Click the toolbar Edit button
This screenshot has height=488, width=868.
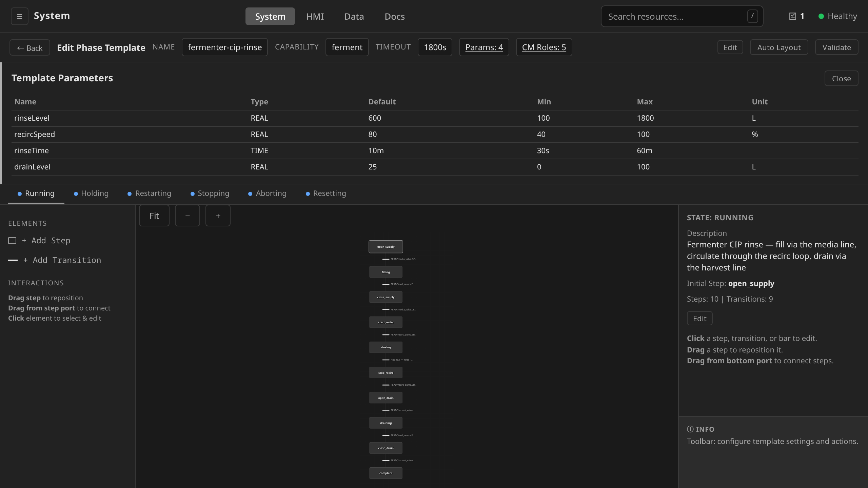pos(730,47)
